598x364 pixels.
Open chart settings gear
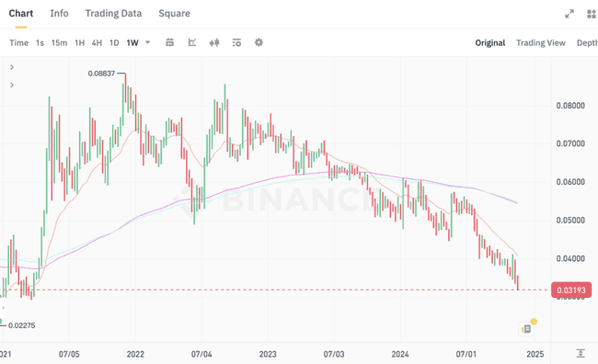pos(259,42)
